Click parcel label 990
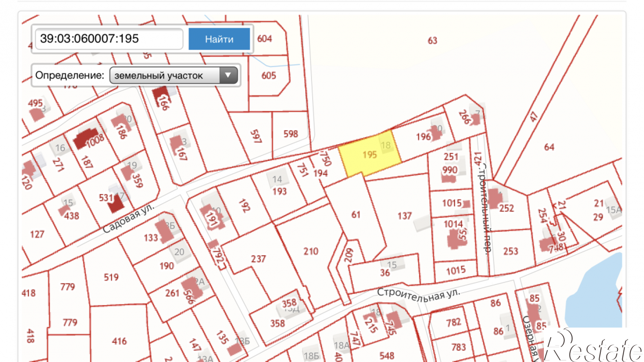 tap(450, 170)
